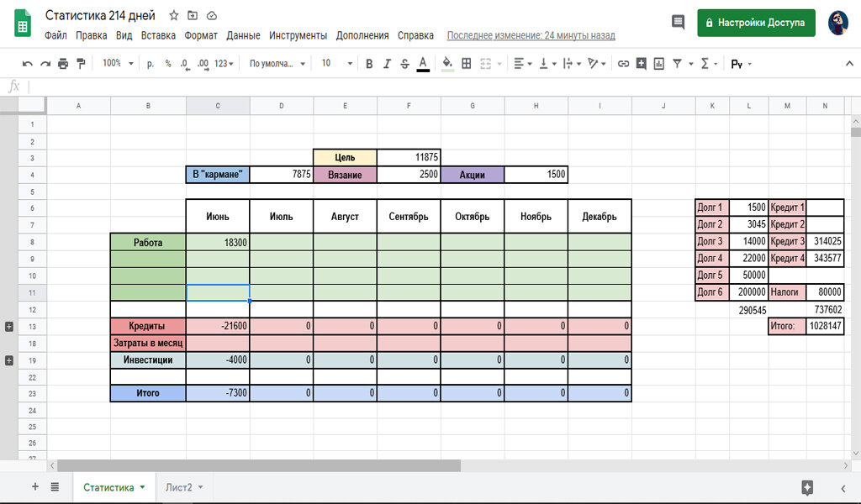Open text rotation dropdown
The width and height of the screenshot is (861, 504).
pyautogui.click(x=596, y=64)
